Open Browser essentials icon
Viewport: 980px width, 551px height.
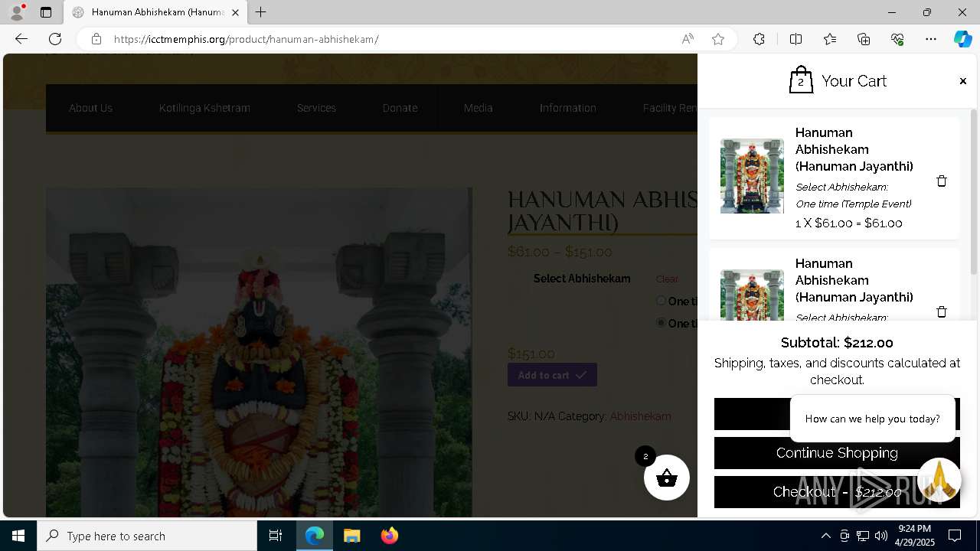pyautogui.click(x=897, y=39)
